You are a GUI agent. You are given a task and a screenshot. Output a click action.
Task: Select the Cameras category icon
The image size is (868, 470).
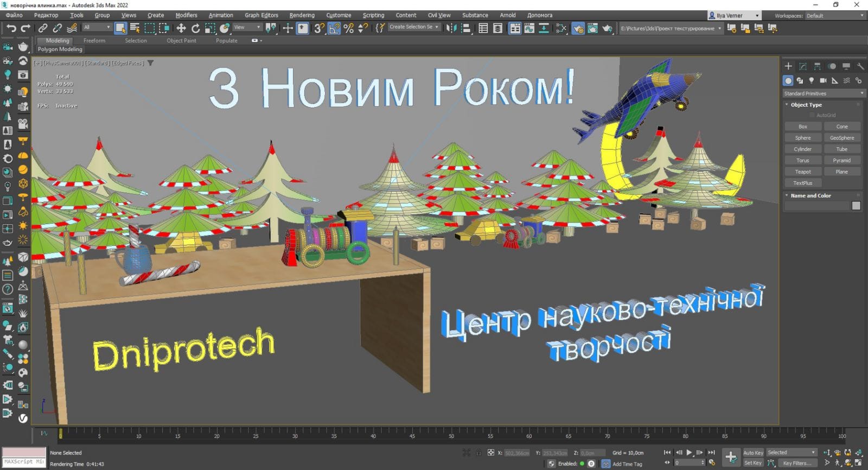(x=823, y=80)
